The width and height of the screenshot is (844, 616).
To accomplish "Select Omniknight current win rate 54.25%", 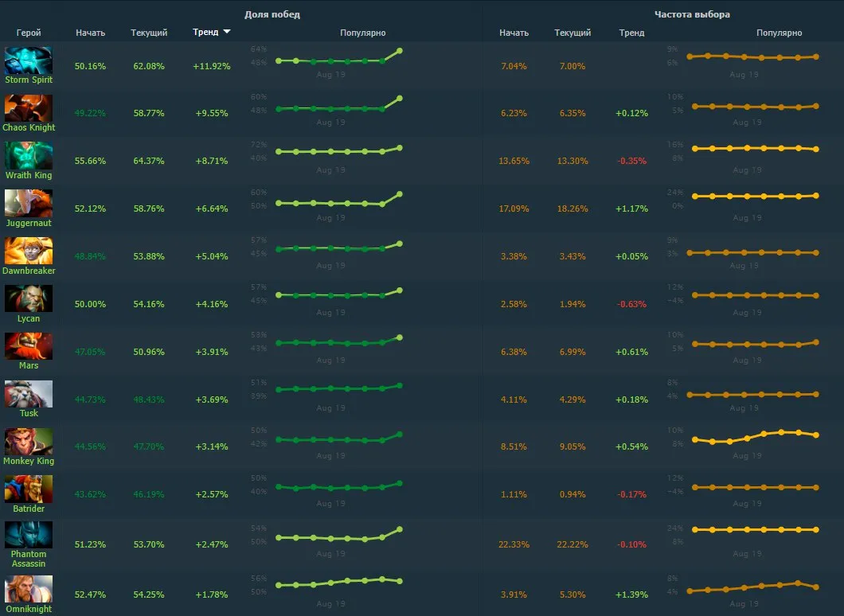I will tap(149, 595).
